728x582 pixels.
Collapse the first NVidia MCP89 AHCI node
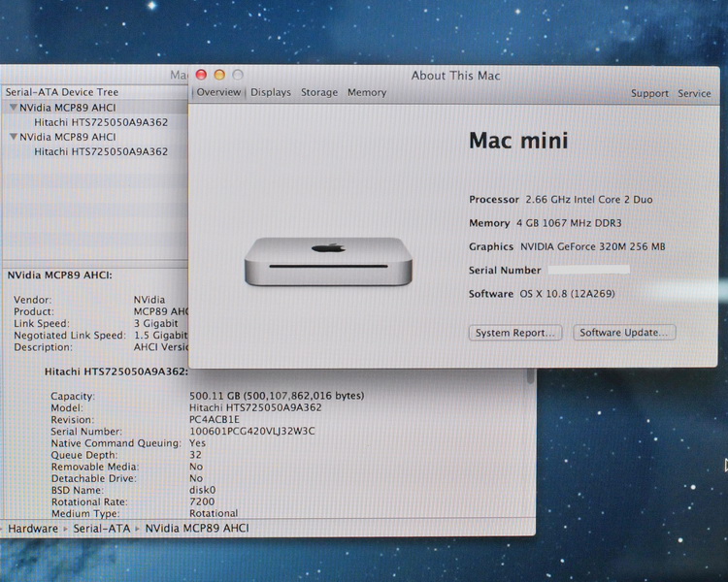[x=14, y=108]
